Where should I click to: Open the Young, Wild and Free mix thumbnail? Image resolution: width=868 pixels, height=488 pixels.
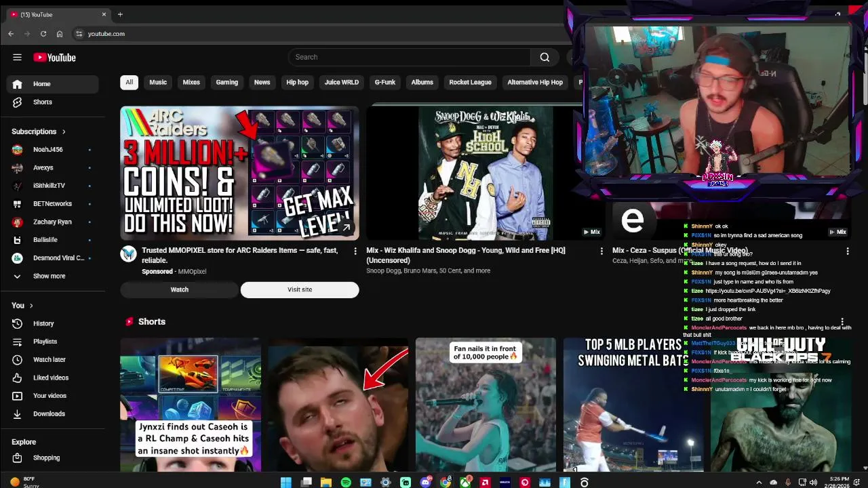(x=486, y=173)
